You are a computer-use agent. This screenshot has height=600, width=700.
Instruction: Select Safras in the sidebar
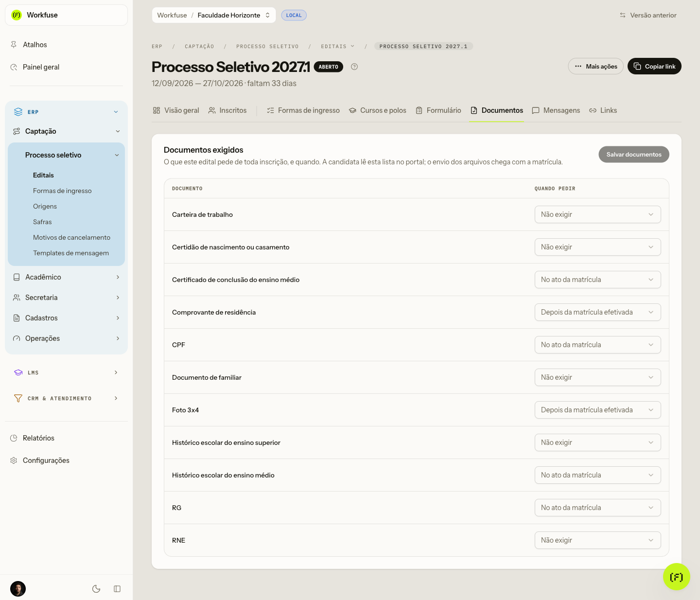[x=42, y=222]
